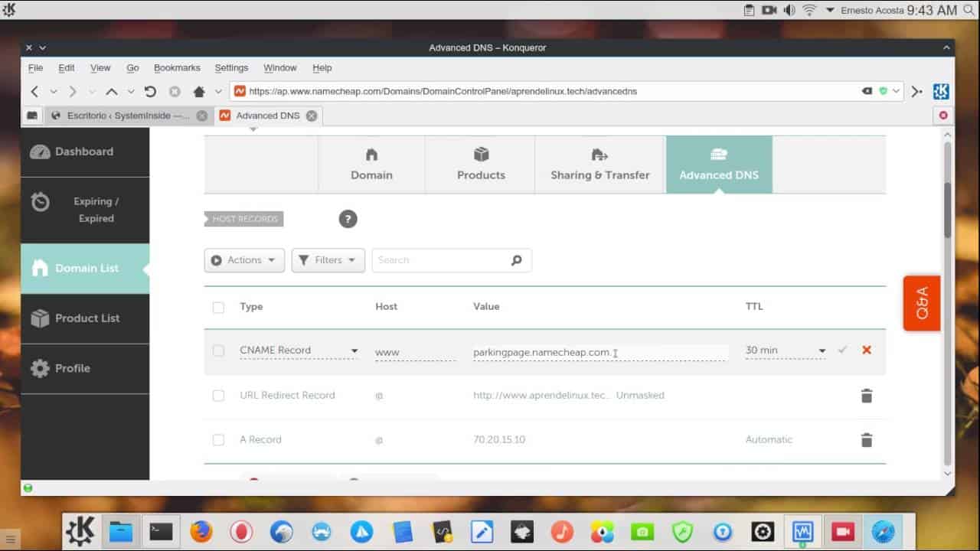
Task: Open the Wi-Fi network icon in top panel
Action: (x=809, y=10)
